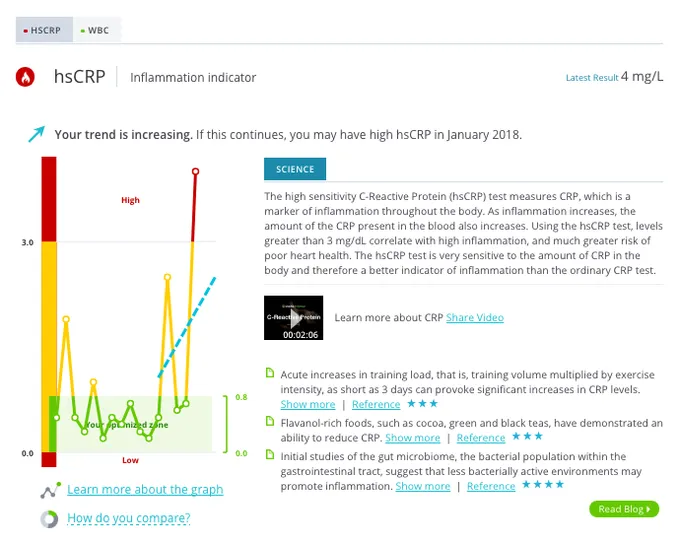Play the C-Reactive Protein video thumbnail
The width and height of the screenshot is (680, 541).
click(293, 318)
